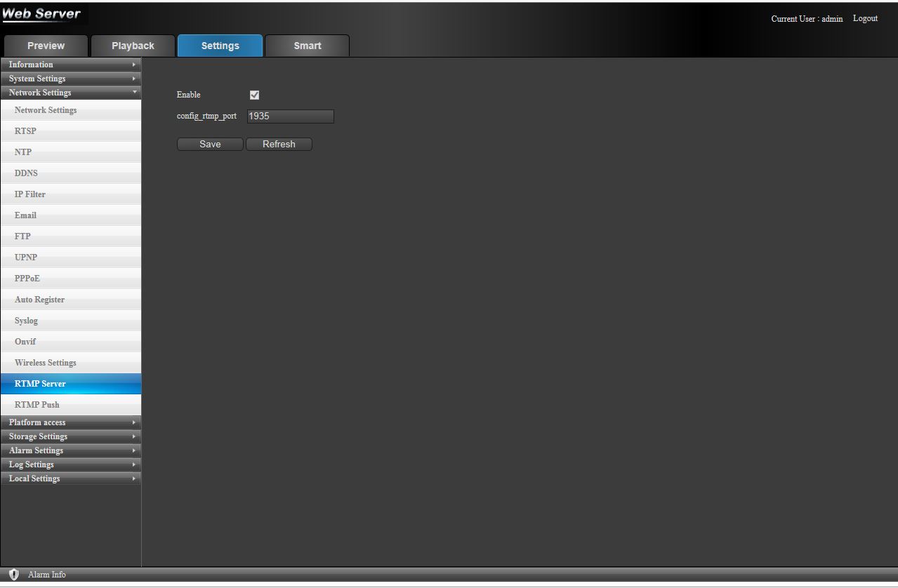Open the Playback tab
Image resolution: width=898 pixels, height=588 pixels.
(x=133, y=46)
